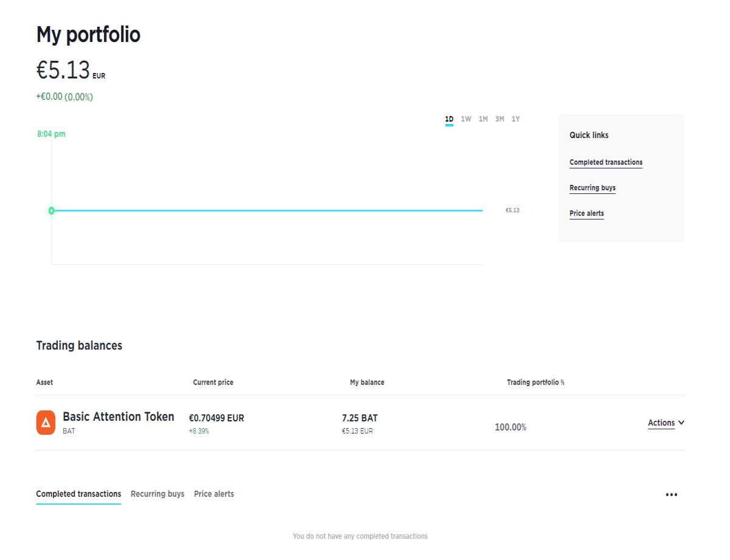The height and width of the screenshot is (560, 730).
Task: Click the +€0.00 (0.00%) portfolio change
Action: (x=64, y=97)
